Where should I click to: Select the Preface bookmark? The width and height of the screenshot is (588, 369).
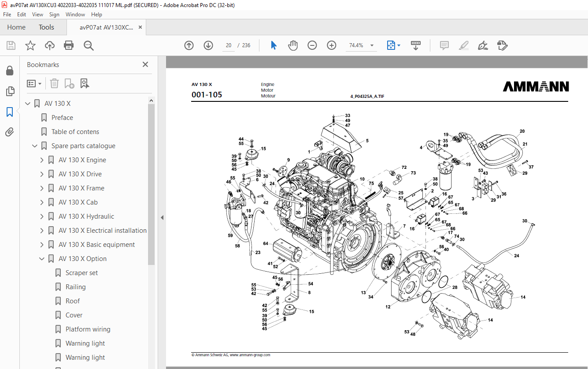[x=62, y=118]
